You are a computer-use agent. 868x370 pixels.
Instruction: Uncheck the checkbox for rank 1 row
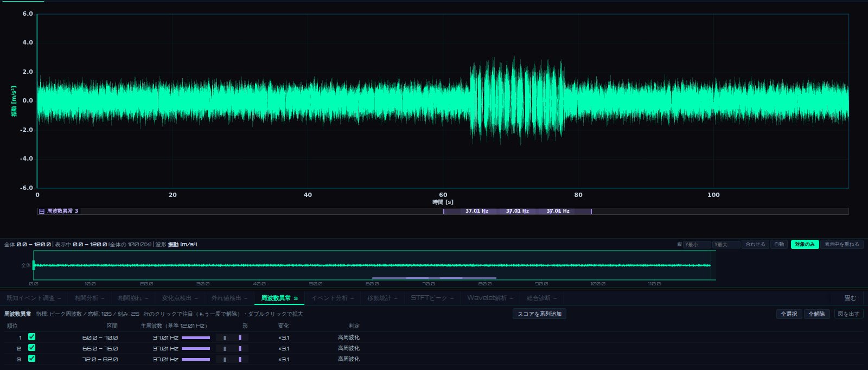(x=31, y=337)
